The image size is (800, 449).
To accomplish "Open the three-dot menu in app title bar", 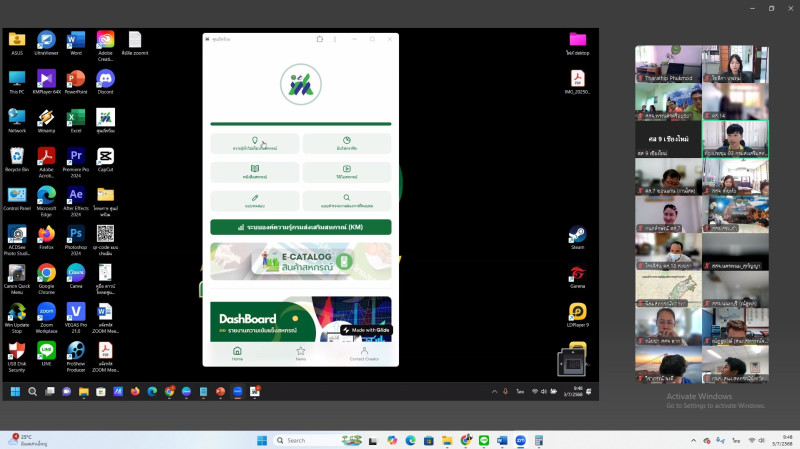I will 335,39.
